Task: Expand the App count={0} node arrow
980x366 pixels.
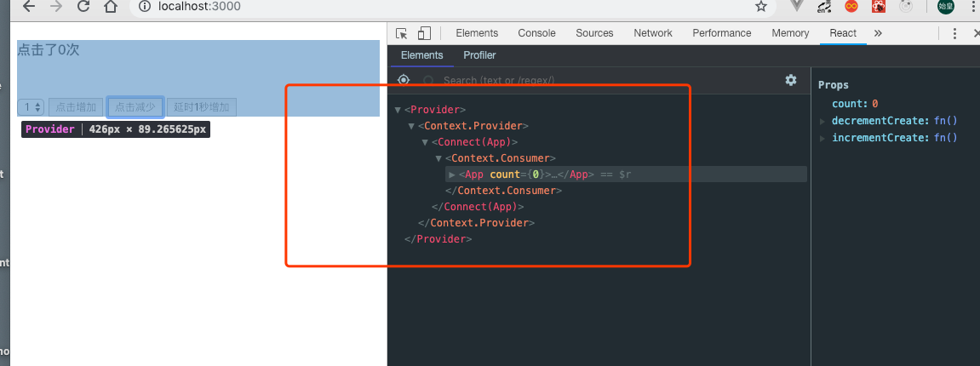Action: coord(452,174)
